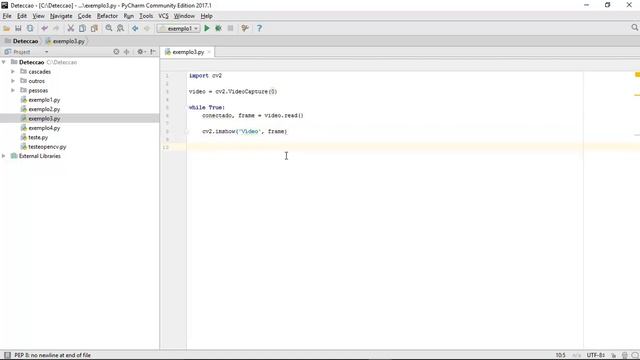Click the Copy toolbar icon
The image size is (640, 360).
(82, 28)
